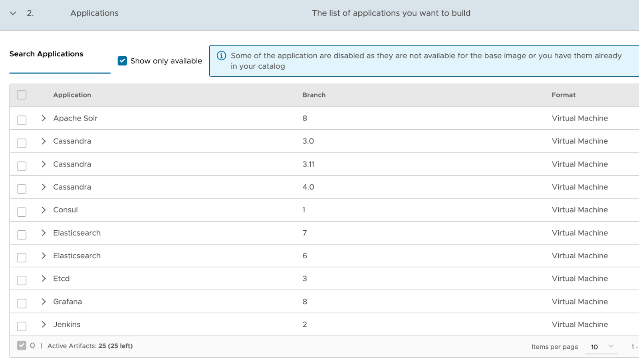
Task: Expand the Elasticsearch branch 6 row
Action: pyautogui.click(x=44, y=255)
